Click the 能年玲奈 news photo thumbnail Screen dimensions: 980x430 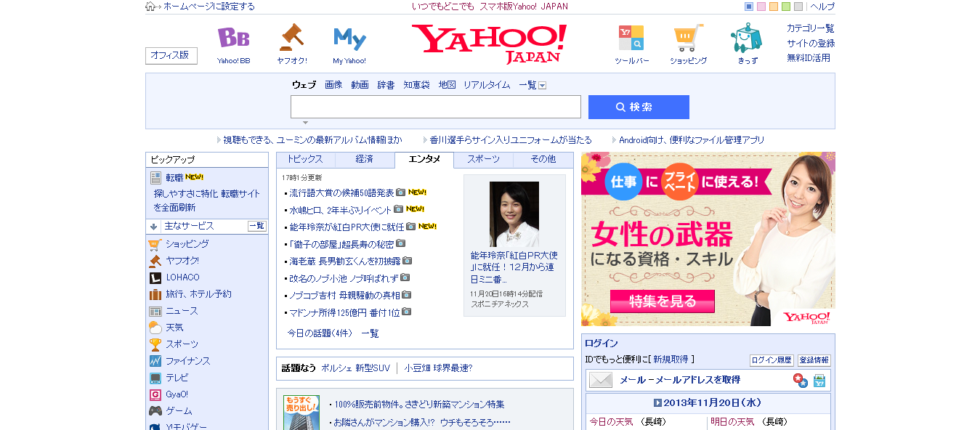click(514, 214)
